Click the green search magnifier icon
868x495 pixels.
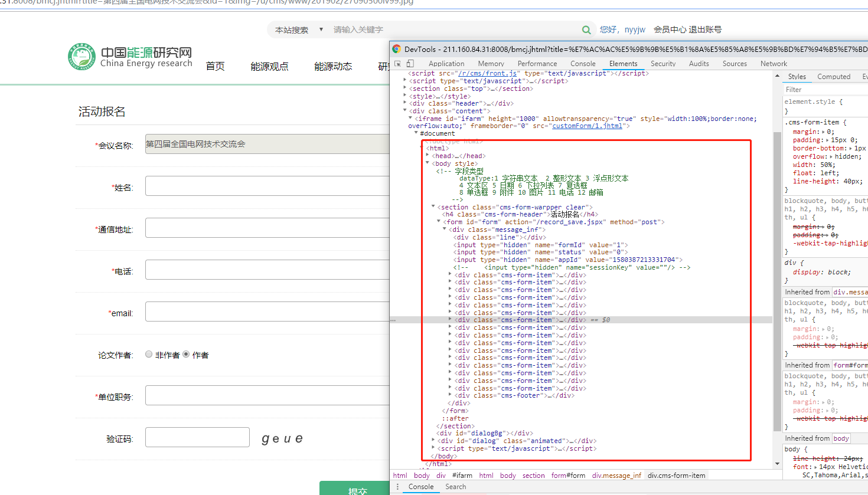pyautogui.click(x=586, y=29)
